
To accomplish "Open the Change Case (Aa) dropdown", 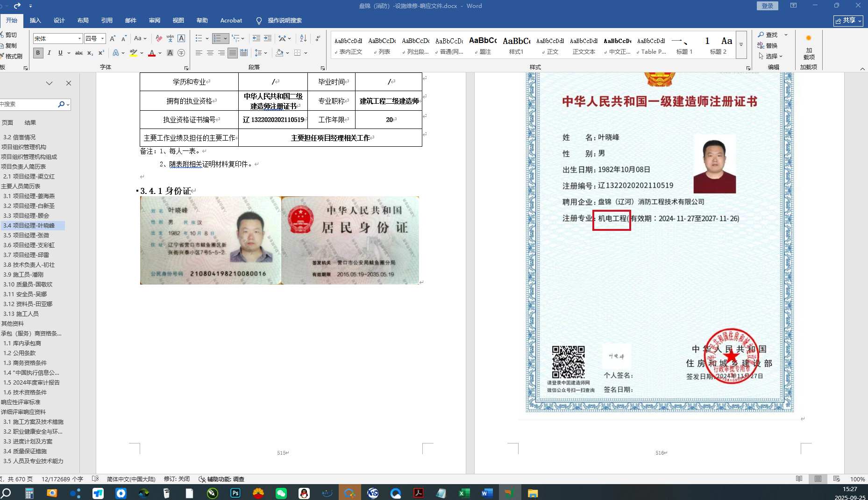I will pyautogui.click(x=140, y=38).
